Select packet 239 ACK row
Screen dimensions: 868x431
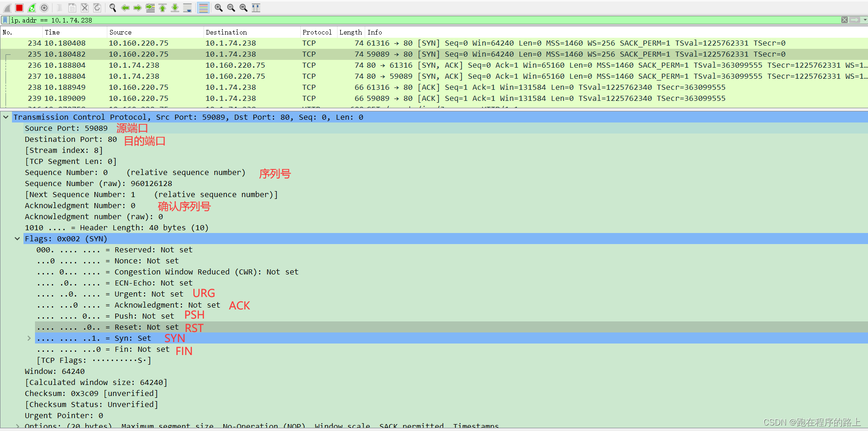pos(434,99)
